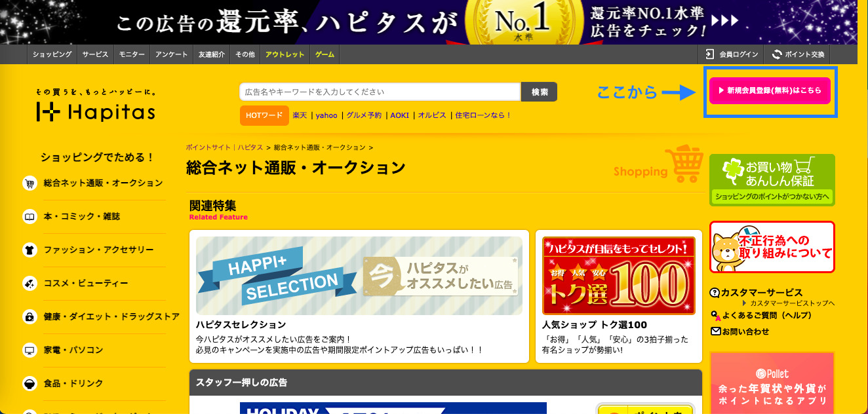Click the exchange arrows icon by ポイント交換
Screen dimensions: 868x414
(x=777, y=54)
